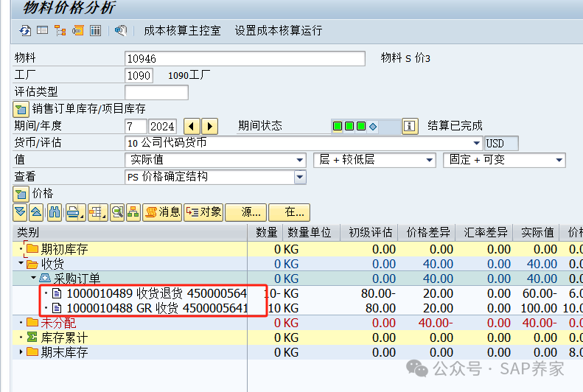Click the empty 评估类型 input field
583x392 pixels.
pos(156,92)
